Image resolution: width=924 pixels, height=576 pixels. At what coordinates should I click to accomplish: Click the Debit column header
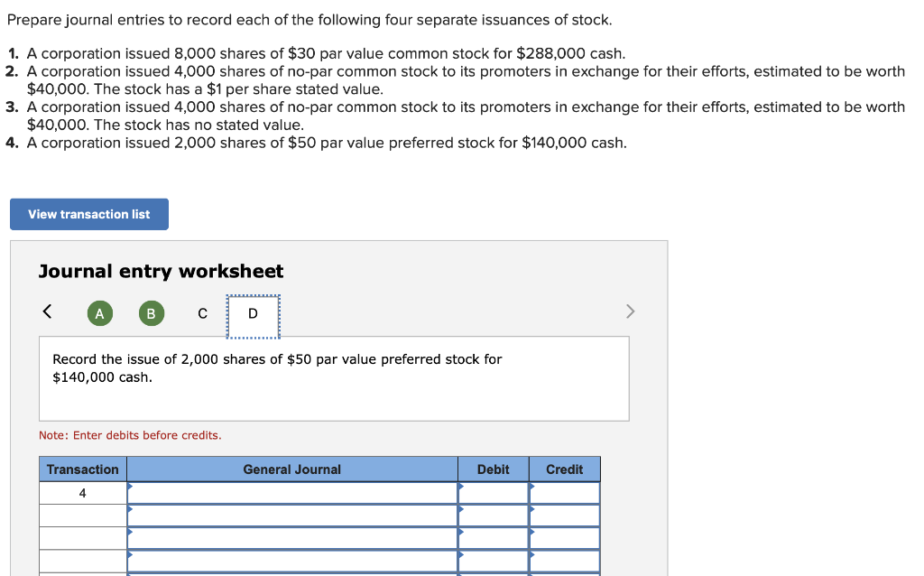point(494,469)
